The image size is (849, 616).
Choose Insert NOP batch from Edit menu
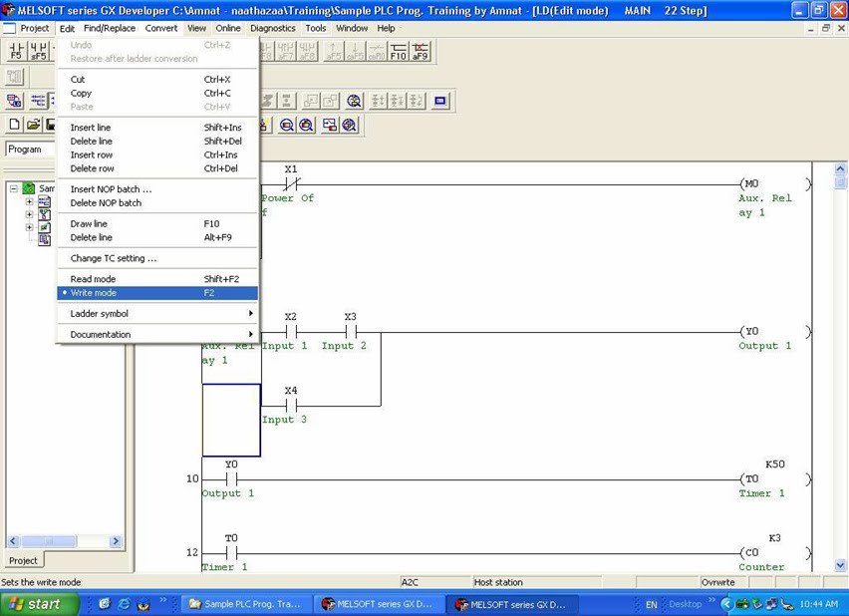point(157,189)
